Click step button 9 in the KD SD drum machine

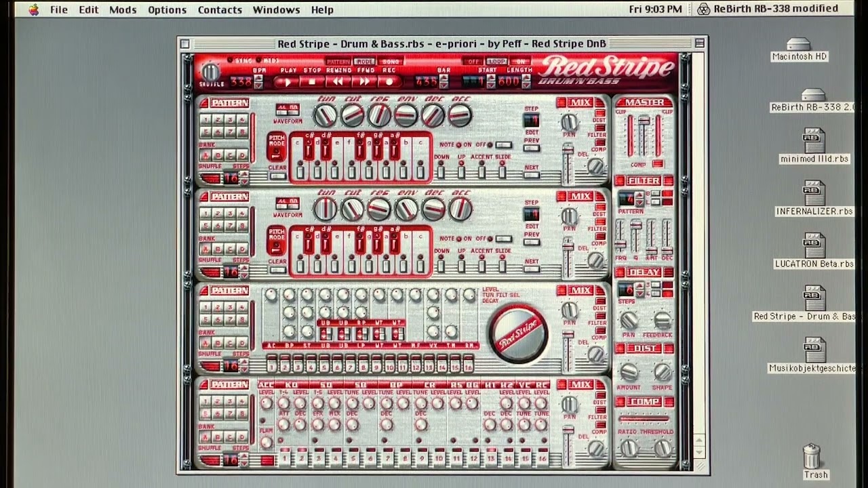tap(422, 459)
